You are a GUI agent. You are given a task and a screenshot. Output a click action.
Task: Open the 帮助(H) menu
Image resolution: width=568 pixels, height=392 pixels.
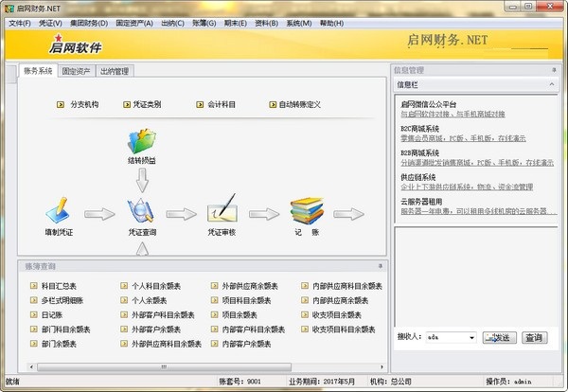pos(331,23)
